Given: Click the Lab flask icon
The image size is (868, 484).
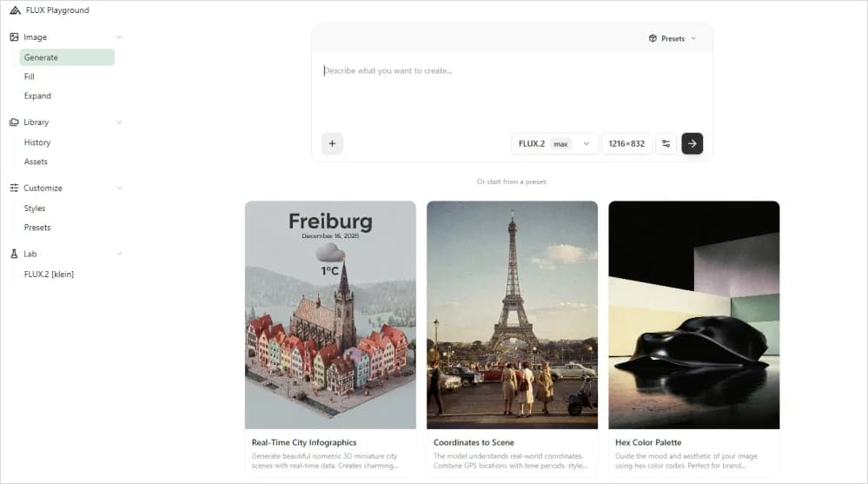Looking at the screenshot, I should click(14, 254).
